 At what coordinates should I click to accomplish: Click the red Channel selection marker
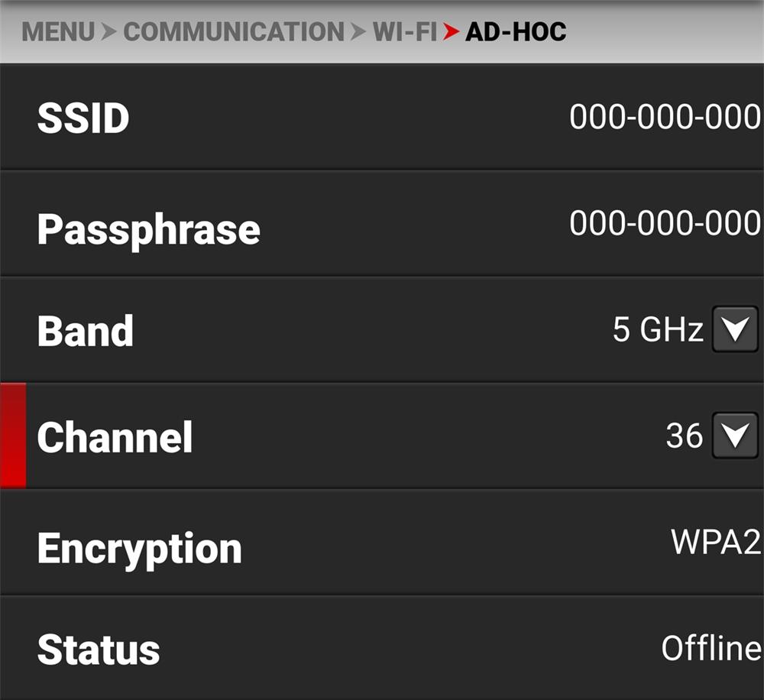13,436
